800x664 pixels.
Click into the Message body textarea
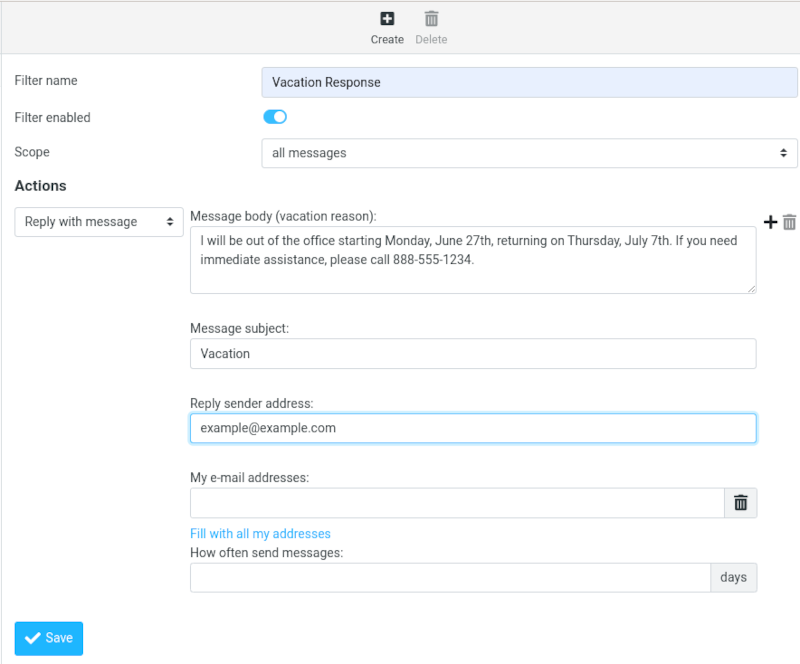pyautogui.click(x=473, y=260)
